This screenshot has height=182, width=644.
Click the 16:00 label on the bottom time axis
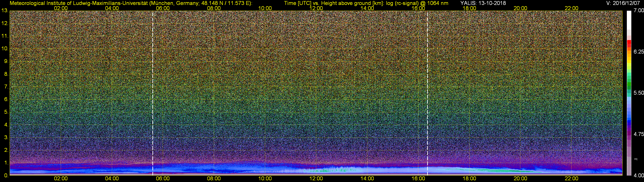[418, 179]
